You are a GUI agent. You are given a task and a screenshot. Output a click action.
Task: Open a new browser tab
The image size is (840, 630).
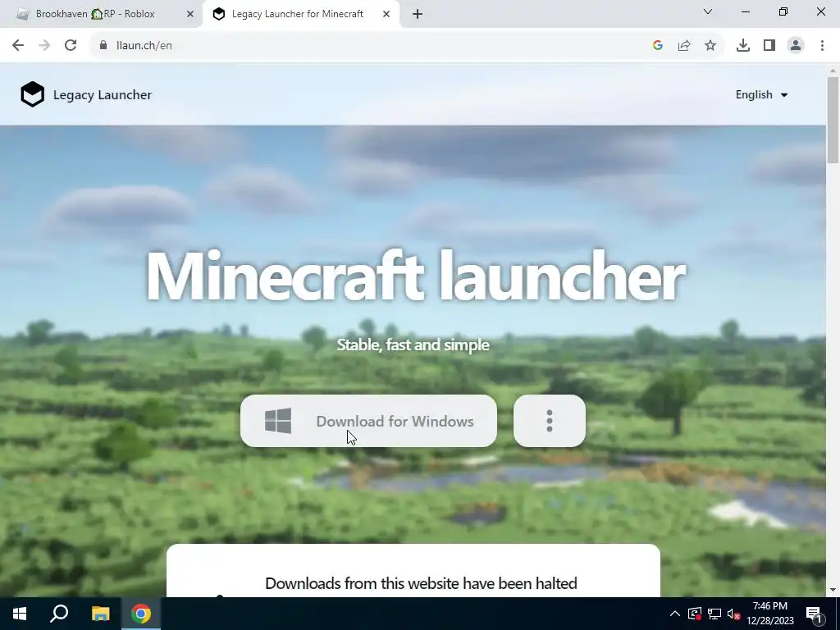tap(418, 14)
